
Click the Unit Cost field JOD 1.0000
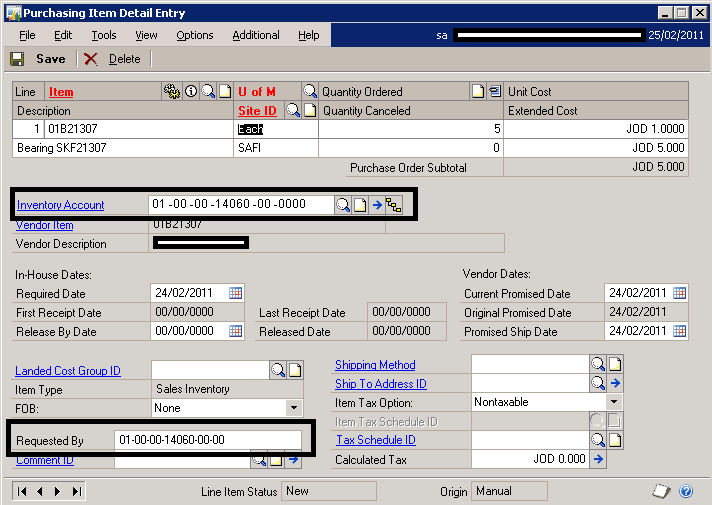(596, 129)
